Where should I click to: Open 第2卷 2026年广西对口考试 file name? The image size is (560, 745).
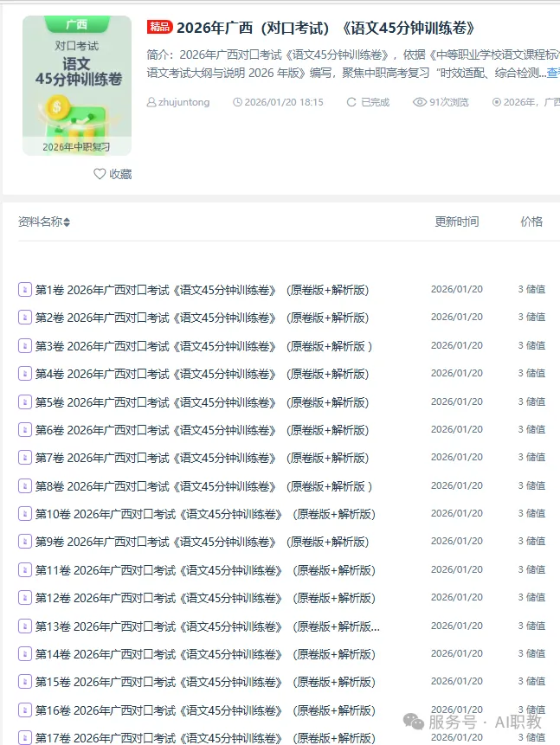tap(202, 318)
